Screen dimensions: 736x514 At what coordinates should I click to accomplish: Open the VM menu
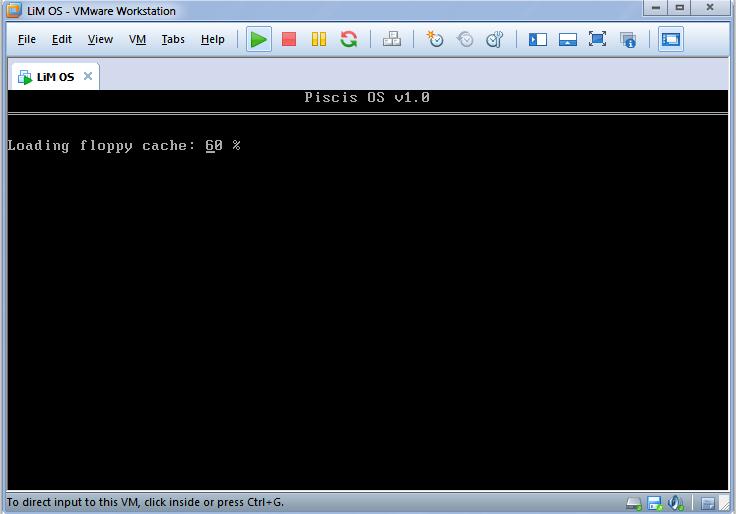click(x=137, y=39)
